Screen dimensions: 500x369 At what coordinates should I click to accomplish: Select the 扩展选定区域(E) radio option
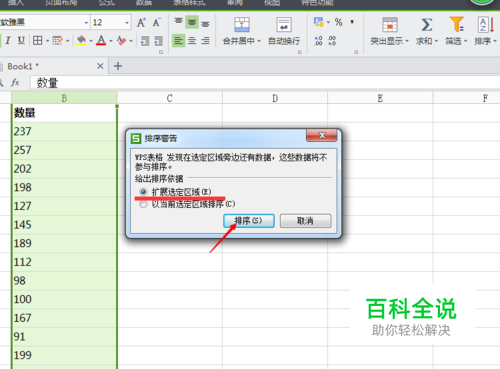point(143,192)
